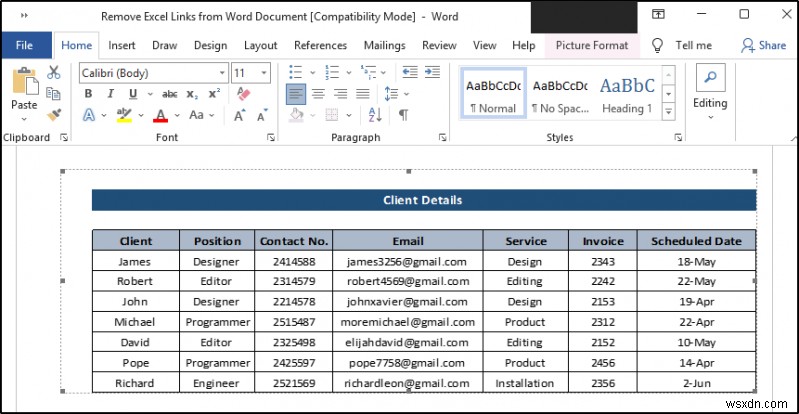Open the File tab
The height and width of the screenshot is (414, 799).
pyautogui.click(x=24, y=45)
